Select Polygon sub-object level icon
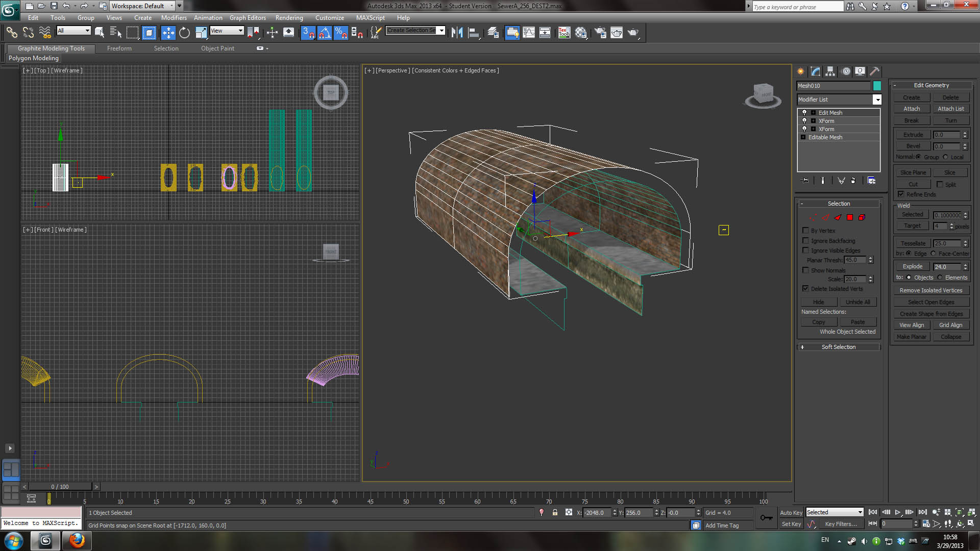This screenshot has height=551, width=980. point(850,217)
